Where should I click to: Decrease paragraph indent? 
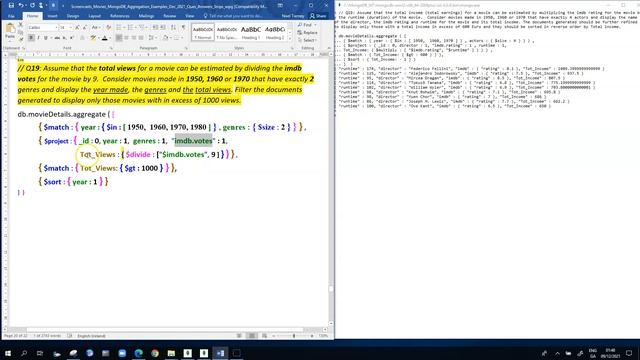pyautogui.click(x=156, y=27)
